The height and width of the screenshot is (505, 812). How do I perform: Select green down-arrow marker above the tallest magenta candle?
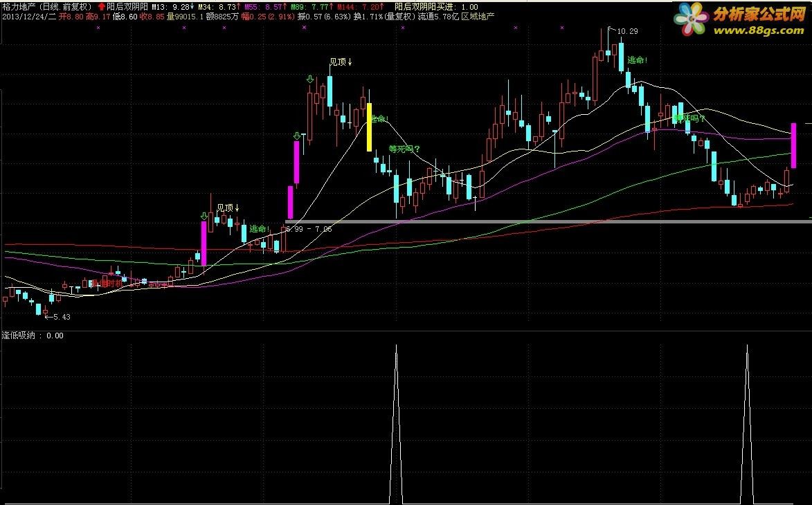pyautogui.click(x=297, y=136)
